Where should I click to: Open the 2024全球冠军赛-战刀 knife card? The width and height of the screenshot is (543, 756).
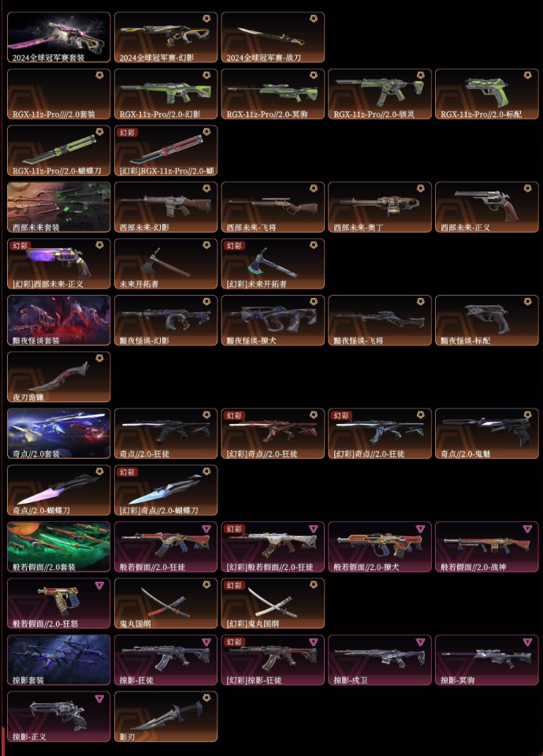click(x=273, y=37)
